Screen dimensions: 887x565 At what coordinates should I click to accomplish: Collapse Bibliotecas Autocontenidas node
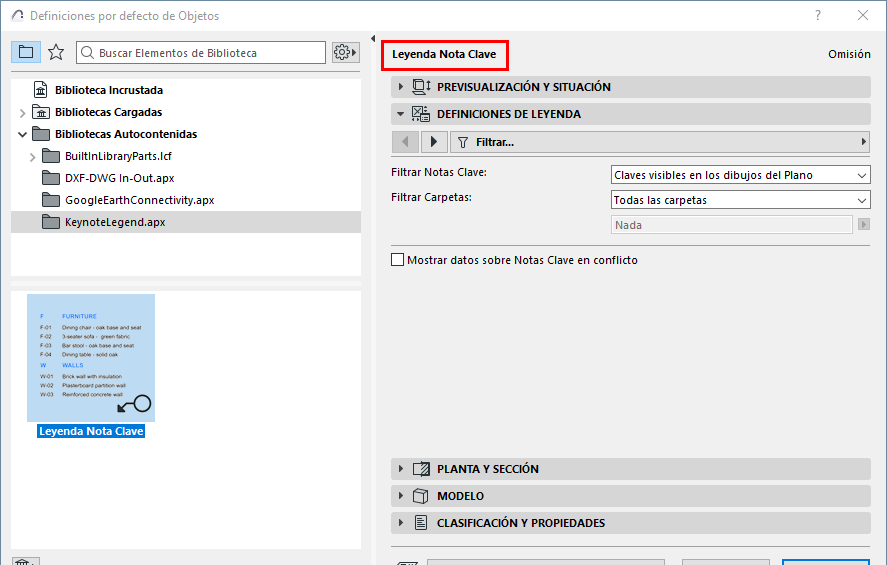click(x=22, y=135)
